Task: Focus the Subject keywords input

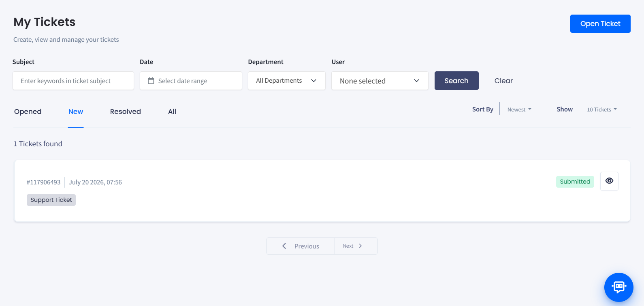Action: (73, 81)
